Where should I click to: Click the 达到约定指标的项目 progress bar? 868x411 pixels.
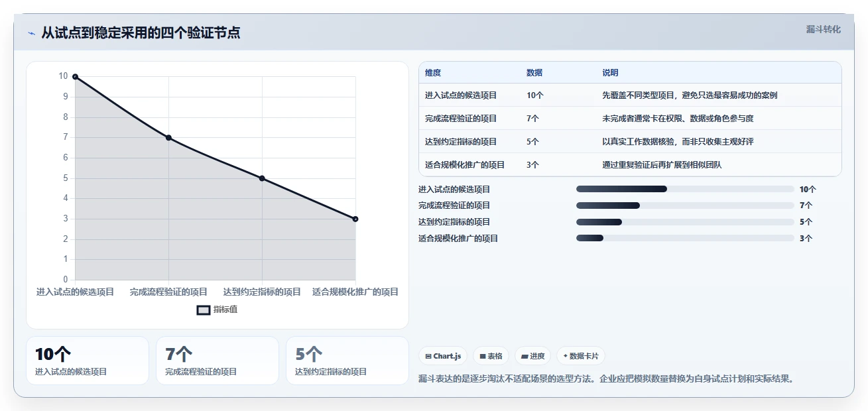pos(685,222)
